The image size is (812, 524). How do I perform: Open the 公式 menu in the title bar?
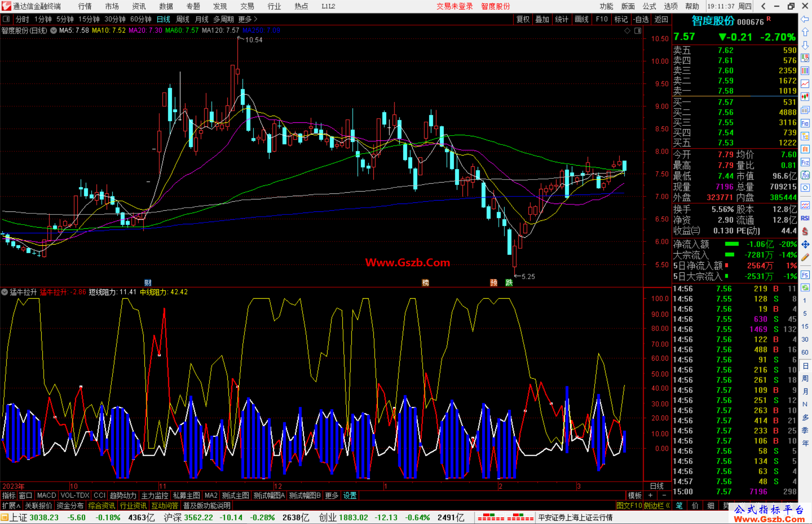649,6
